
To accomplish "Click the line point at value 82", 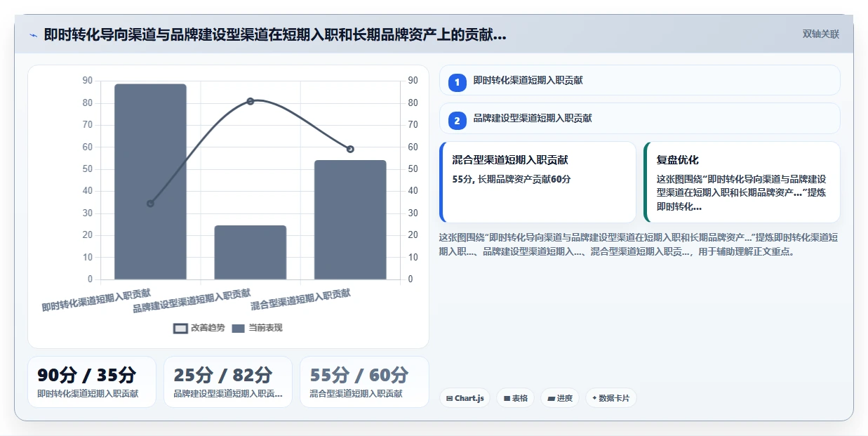I will coord(251,101).
